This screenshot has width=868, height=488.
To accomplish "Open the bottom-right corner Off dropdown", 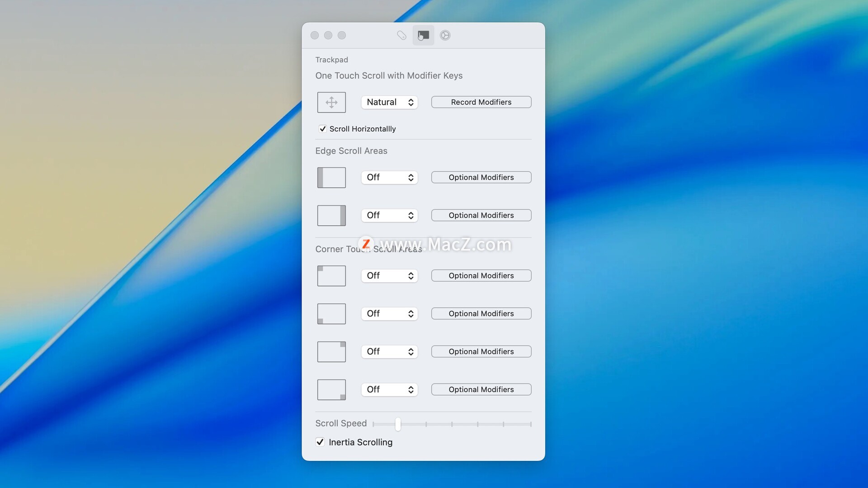I will [389, 389].
